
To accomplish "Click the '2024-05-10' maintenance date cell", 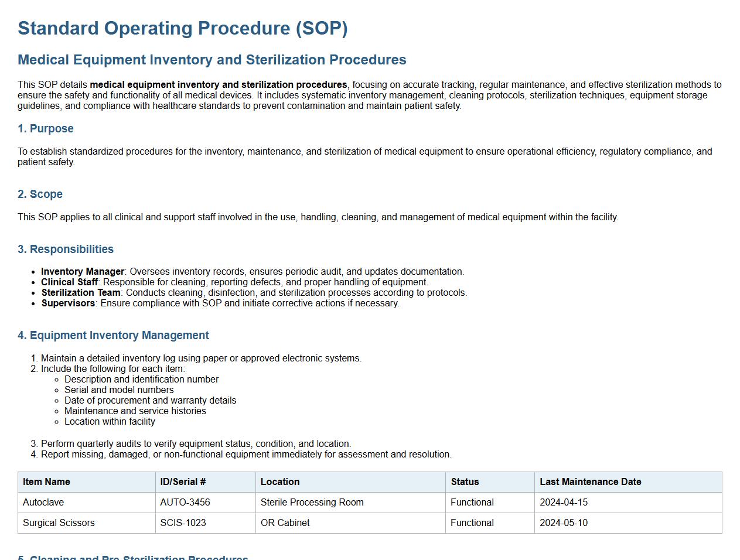I will [563, 523].
